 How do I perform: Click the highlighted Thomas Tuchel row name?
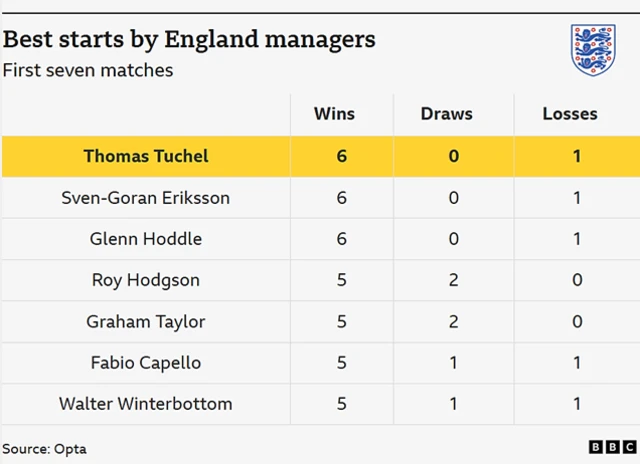click(146, 156)
